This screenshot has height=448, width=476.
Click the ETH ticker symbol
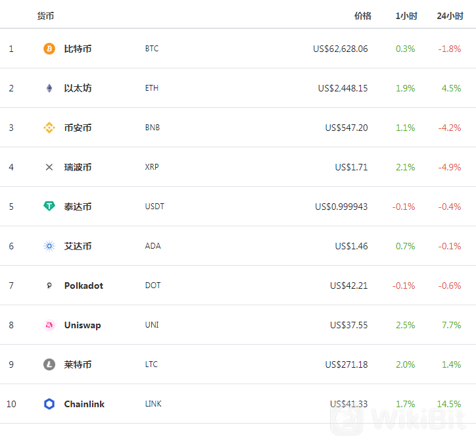(152, 88)
